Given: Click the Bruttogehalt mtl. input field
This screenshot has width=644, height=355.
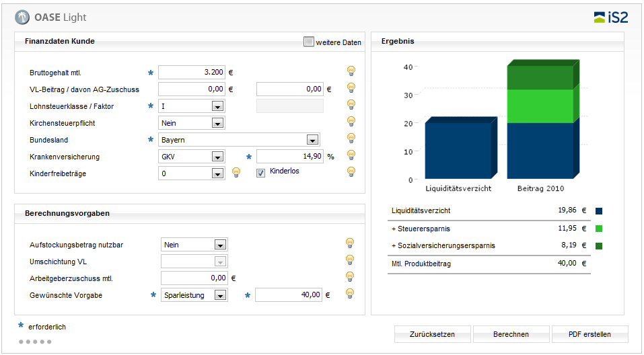Looking at the screenshot, I should tap(192, 72).
